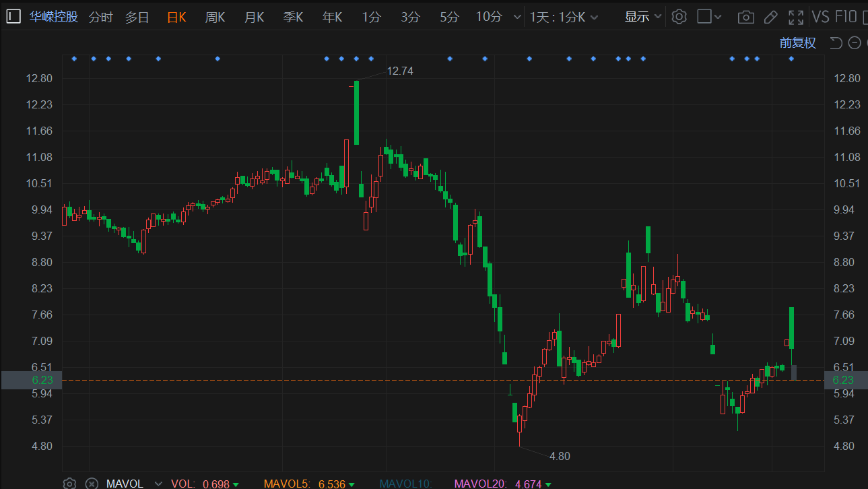Screen dimensions: 868x489
Task: Click the undo arrow icon
Action: tap(836, 43)
